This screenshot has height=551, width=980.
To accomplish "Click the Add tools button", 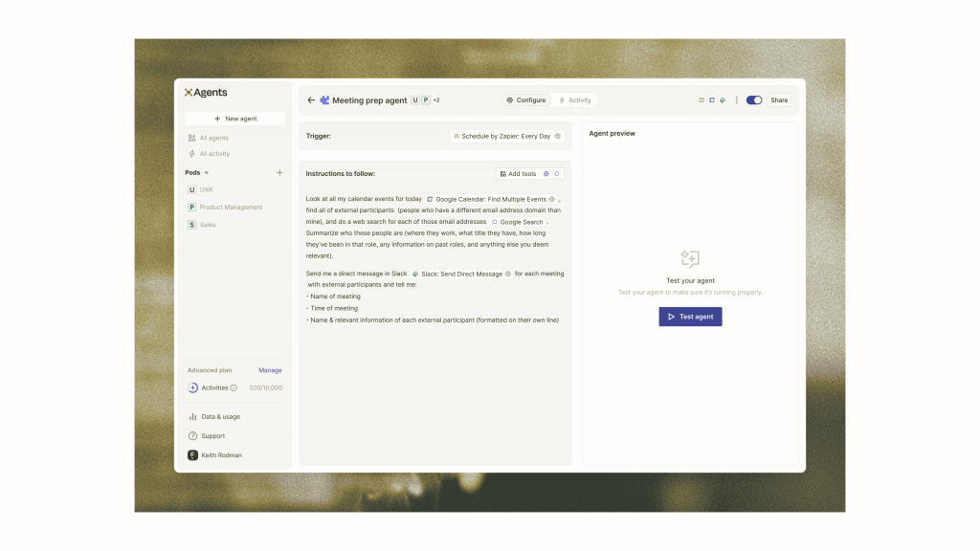I will tap(518, 174).
